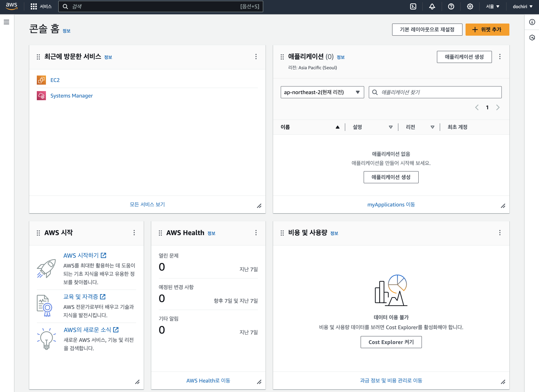Open the info panel icon on right sidebar
539x392 pixels.
(x=532, y=22)
